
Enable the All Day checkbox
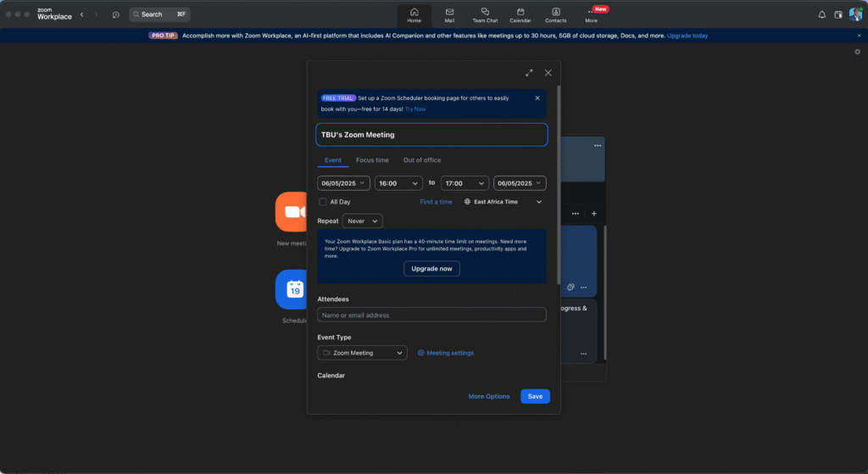click(323, 202)
